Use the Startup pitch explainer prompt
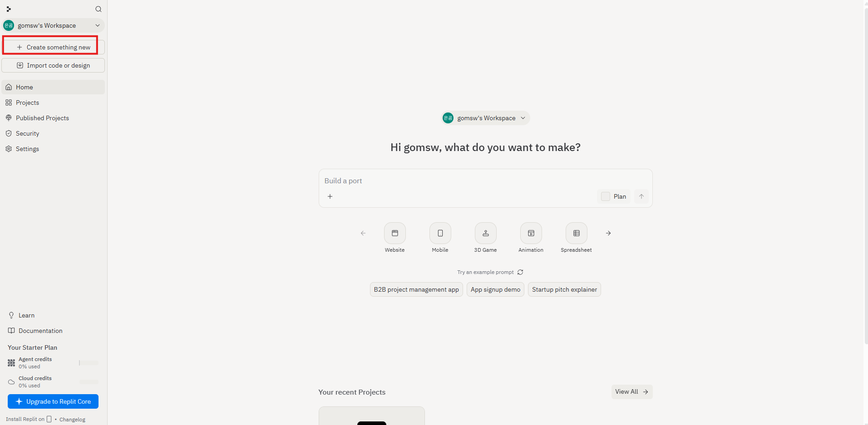The height and width of the screenshot is (425, 868). click(564, 289)
